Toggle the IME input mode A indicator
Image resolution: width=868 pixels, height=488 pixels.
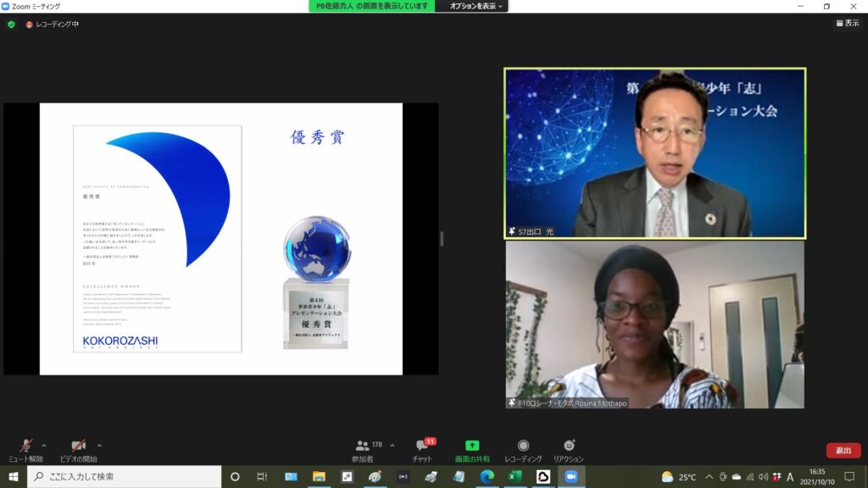pos(790,476)
